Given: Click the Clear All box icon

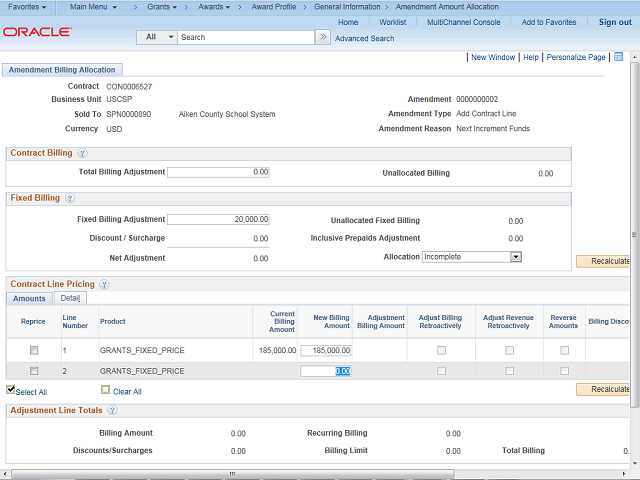Looking at the screenshot, I should [x=105, y=390].
